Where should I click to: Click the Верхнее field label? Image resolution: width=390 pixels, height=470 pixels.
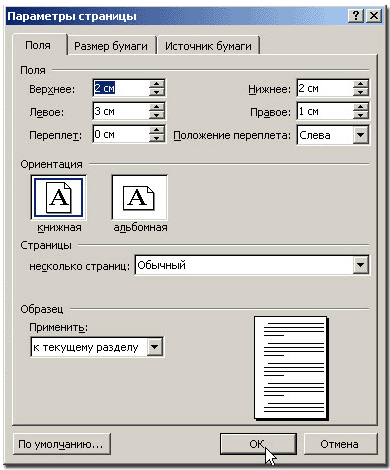tap(52, 89)
